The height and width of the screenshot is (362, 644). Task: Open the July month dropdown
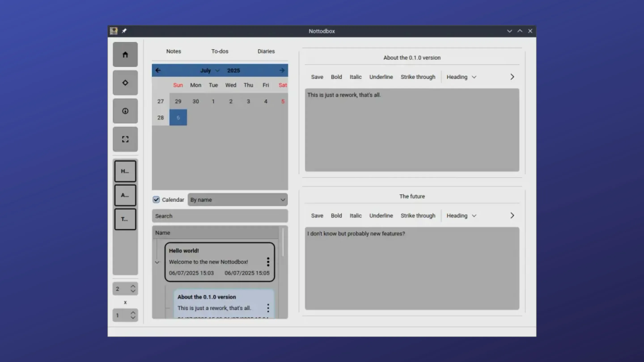[x=210, y=70]
